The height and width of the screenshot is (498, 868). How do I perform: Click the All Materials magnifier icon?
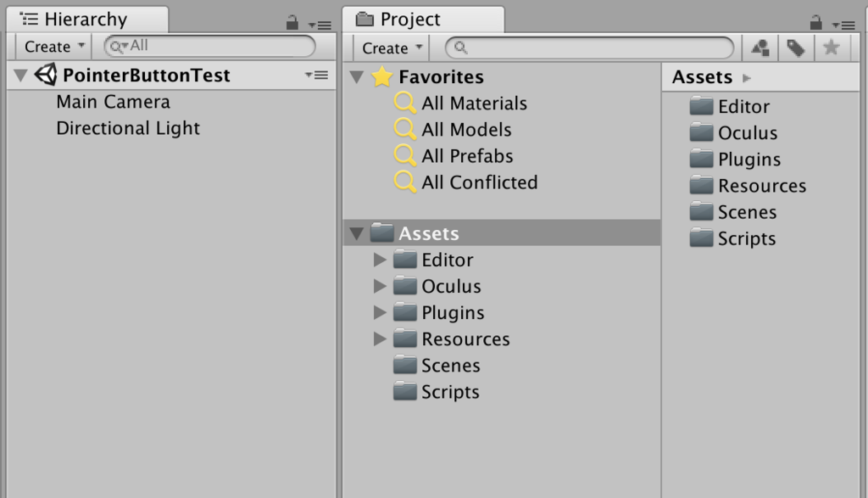pyautogui.click(x=405, y=104)
